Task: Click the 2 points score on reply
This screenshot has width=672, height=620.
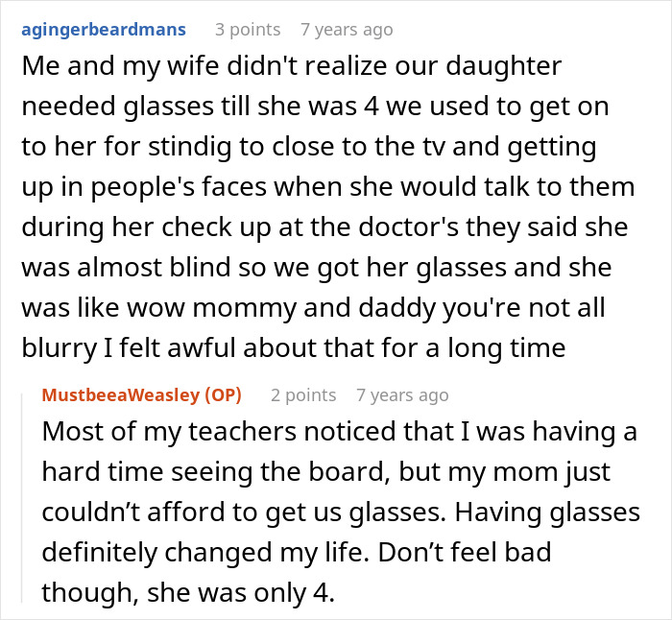Action: [x=303, y=395]
